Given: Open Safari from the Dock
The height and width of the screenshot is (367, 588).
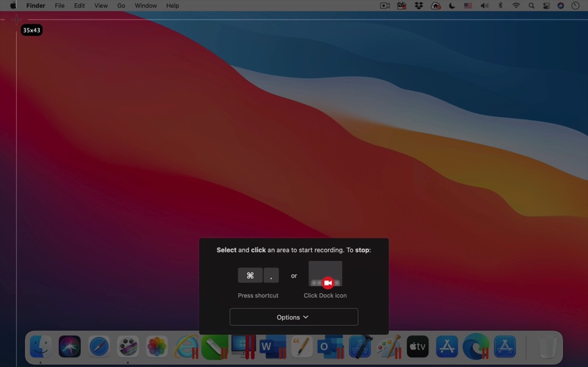Looking at the screenshot, I should click(x=99, y=347).
